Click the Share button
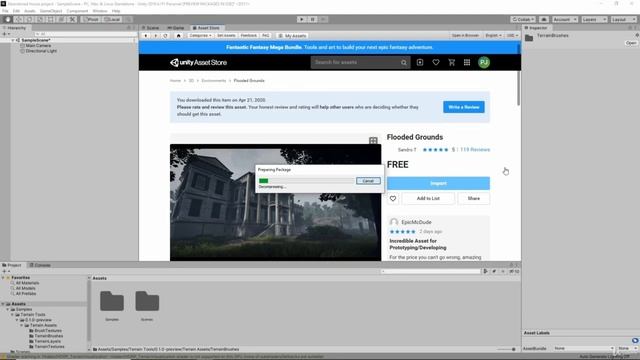640x360 pixels. point(473,198)
